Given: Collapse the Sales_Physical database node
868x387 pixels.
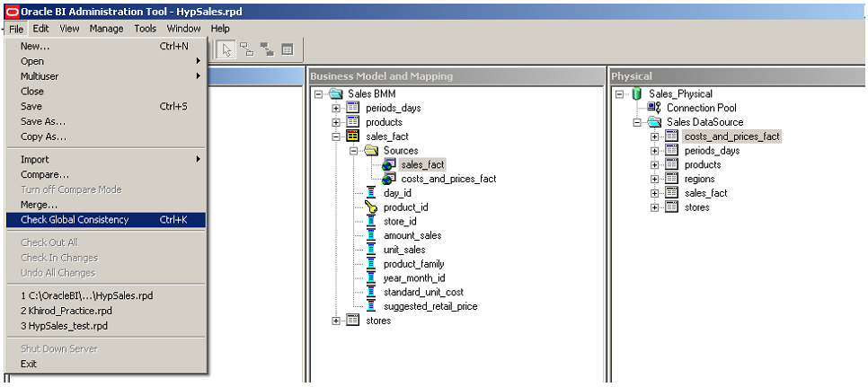Looking at the screenshot, I should tap(619, 94).
